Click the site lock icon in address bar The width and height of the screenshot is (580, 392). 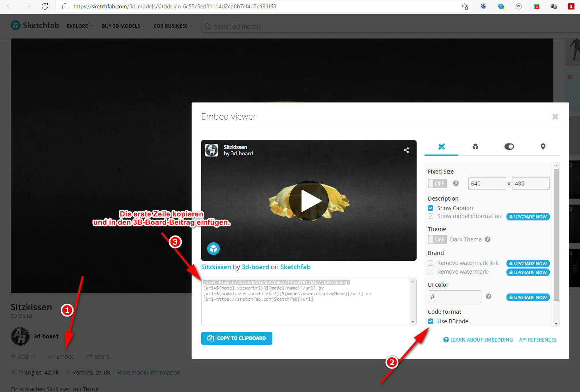tap(65, 6)
